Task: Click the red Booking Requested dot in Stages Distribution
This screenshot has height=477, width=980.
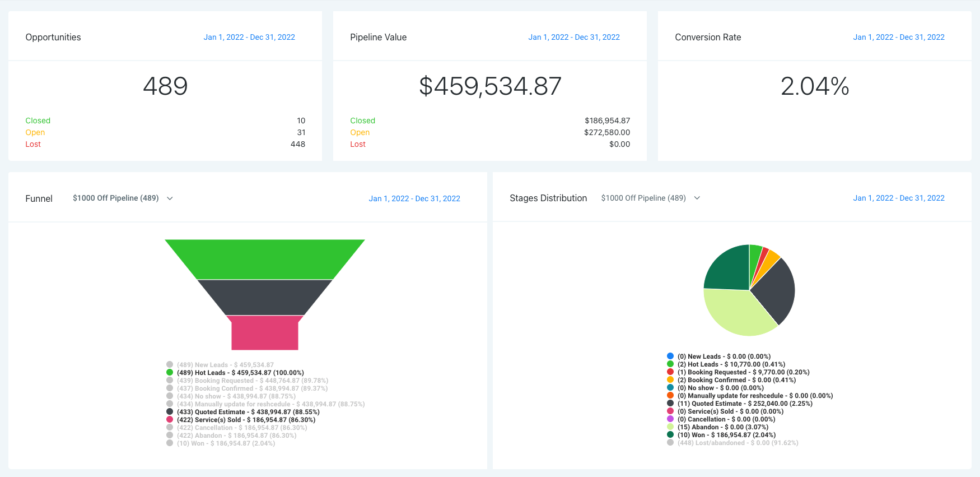Action: pyautogui.click(x=670, y=372)
